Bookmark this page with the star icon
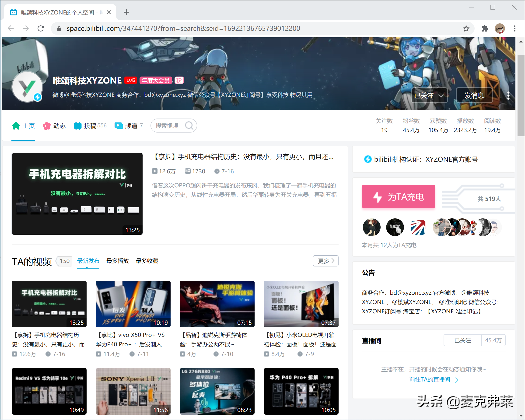The width and height of the screenshot is (525, 420). pyautogui.click(x=466, y=28)
